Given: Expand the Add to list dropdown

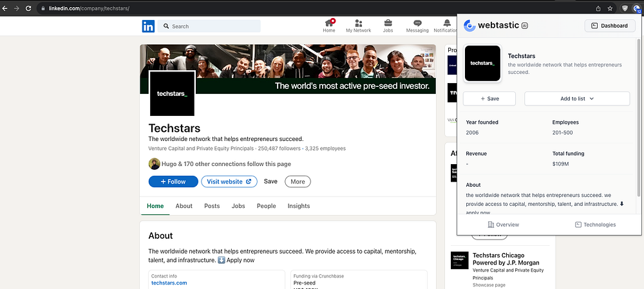Looking at the screenshot, I should [x=577, y=98].
